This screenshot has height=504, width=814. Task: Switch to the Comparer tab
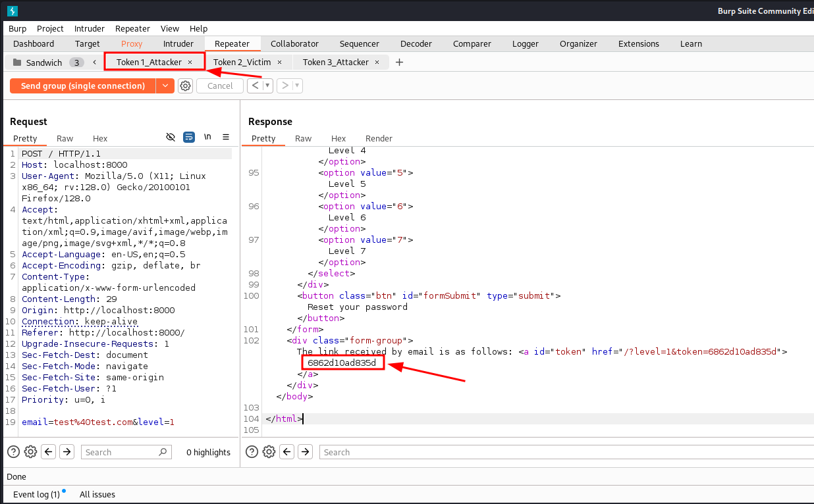coord(472,43)
